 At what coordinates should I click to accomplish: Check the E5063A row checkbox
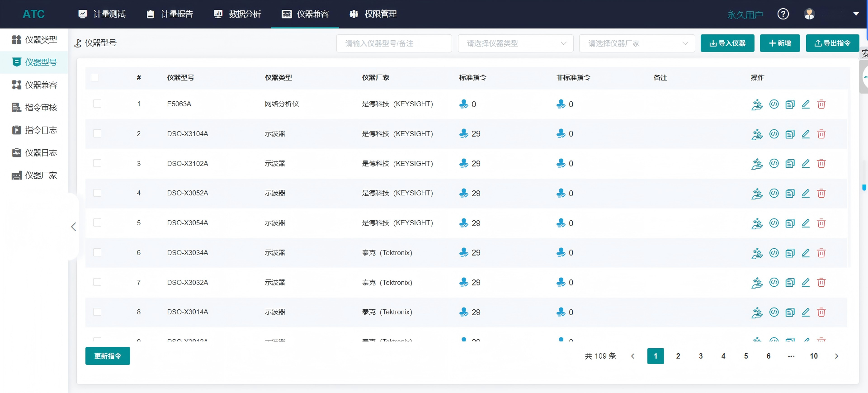(97, 104)
